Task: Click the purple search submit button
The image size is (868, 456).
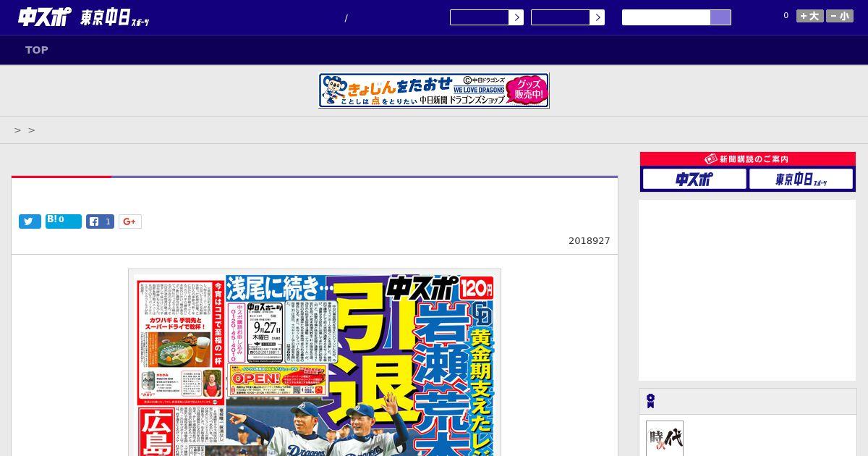Action: (720, 17)
